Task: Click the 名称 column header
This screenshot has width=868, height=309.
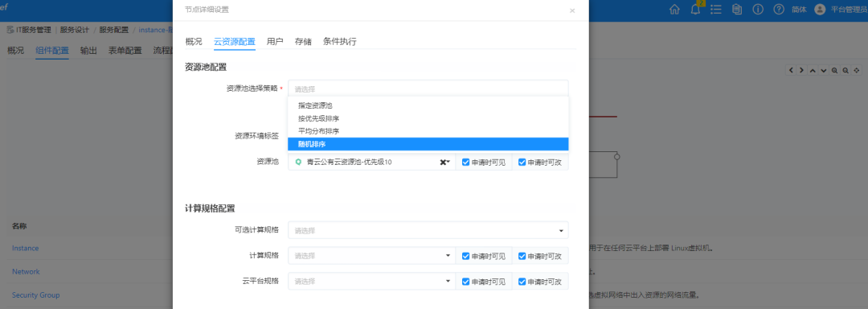Action: tap(19, 226)
